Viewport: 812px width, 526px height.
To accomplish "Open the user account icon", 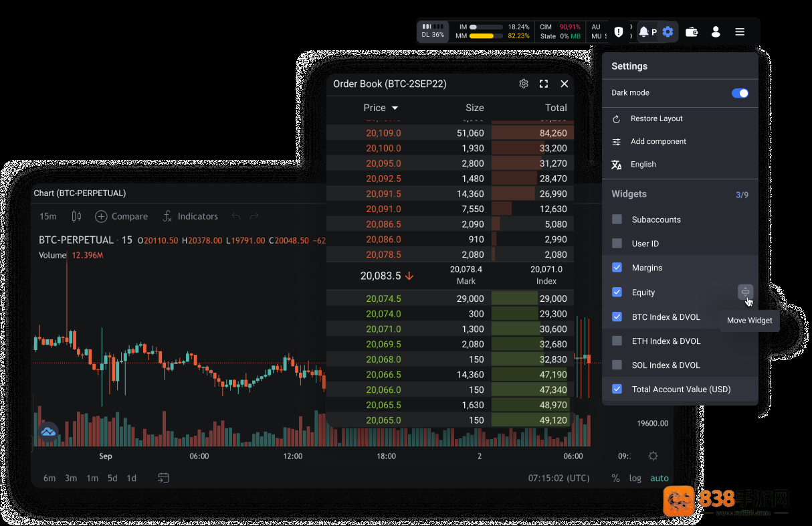I will point(716,31).
